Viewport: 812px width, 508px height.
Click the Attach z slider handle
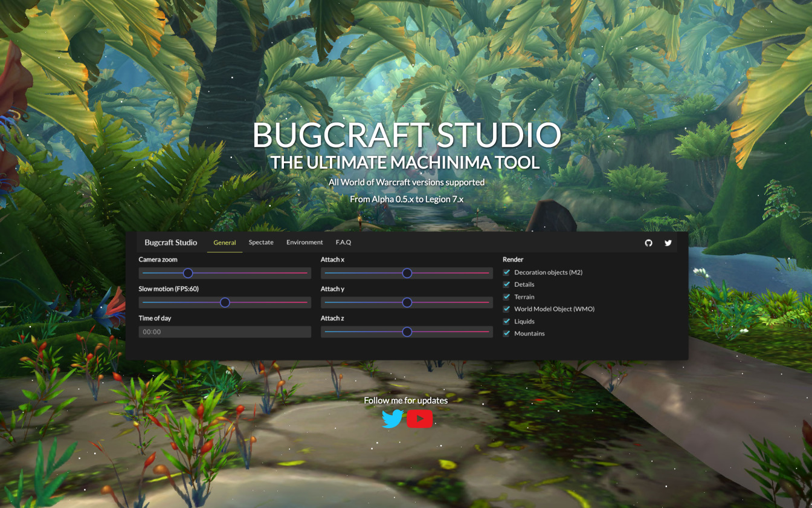[407, 331]
